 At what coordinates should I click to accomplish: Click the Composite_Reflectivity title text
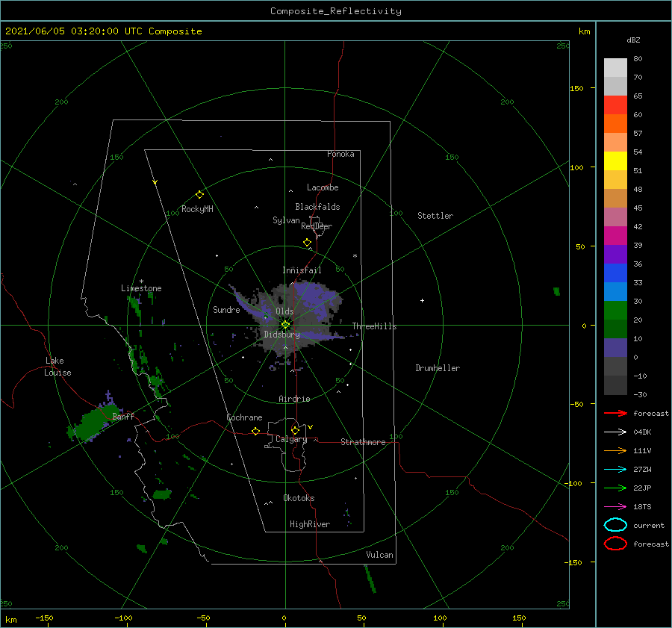pyautogui.click(x=335, y=11)
